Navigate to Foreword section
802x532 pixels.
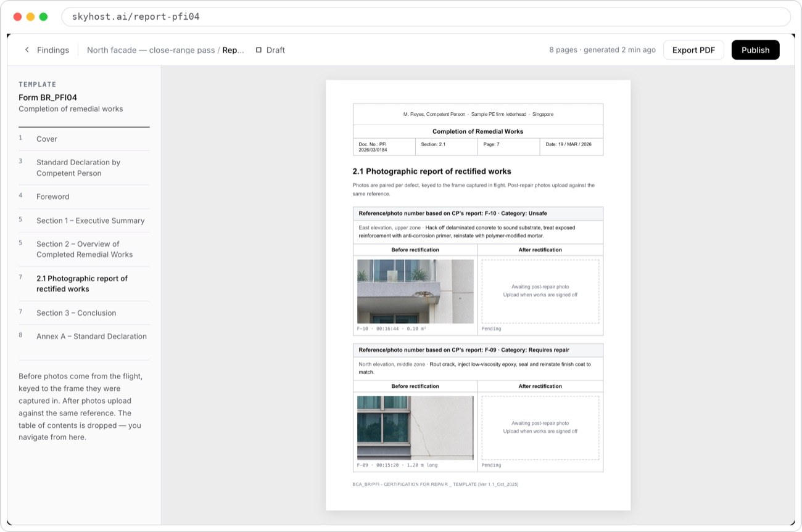pyautogui.click(x=84, y=197)
